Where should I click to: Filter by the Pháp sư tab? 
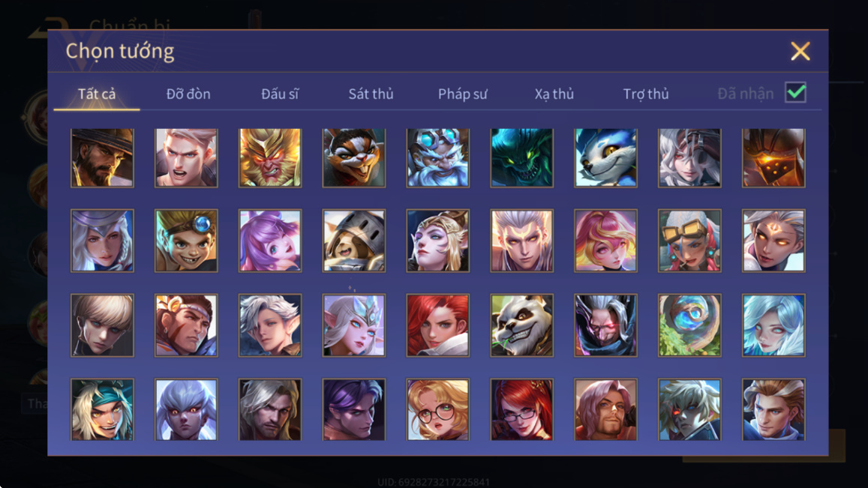coord(463,94)
